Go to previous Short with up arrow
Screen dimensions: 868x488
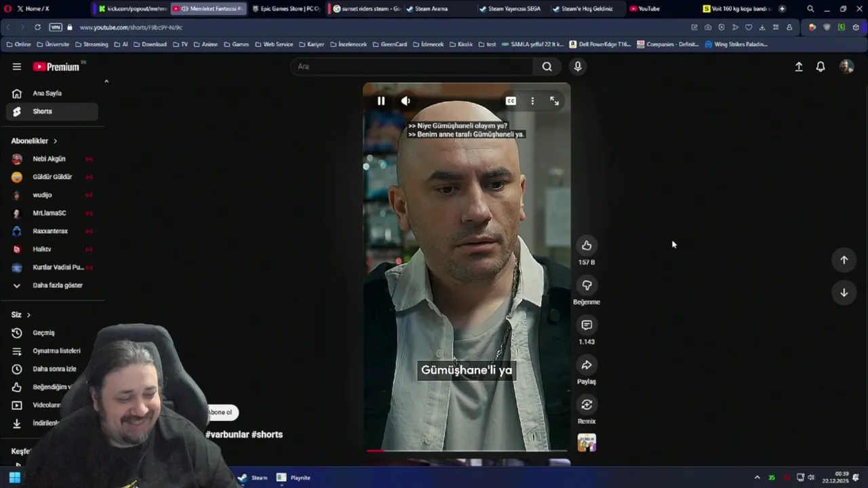[844, 260]
